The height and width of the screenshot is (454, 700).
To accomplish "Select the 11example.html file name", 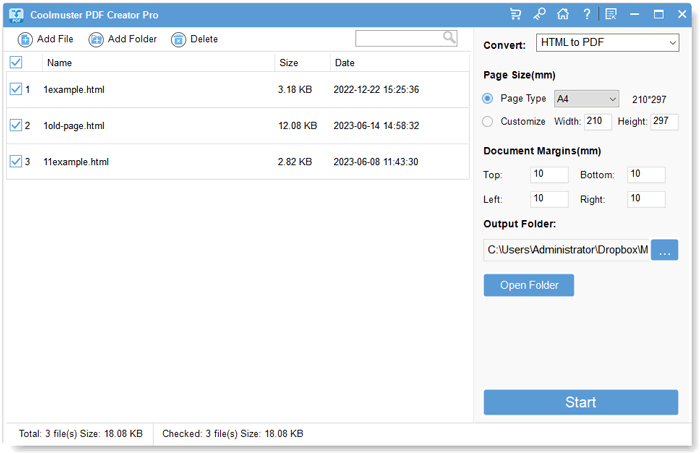I will pyautogui.click(x=76, y=162).
